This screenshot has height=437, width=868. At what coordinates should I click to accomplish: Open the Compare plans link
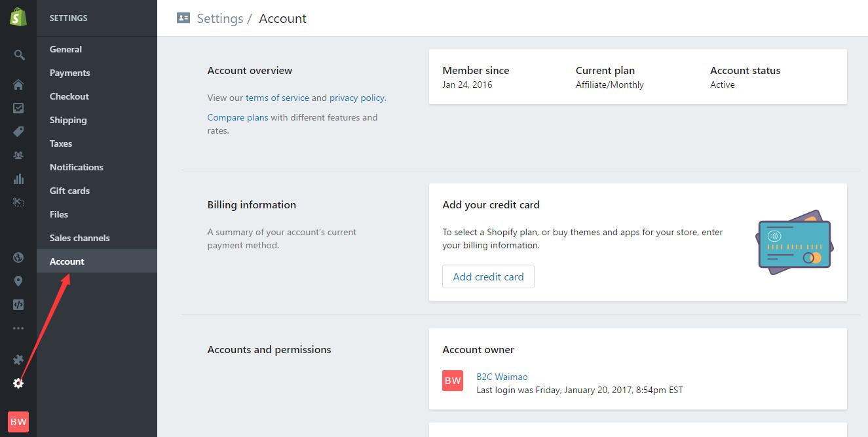tap(238, 117)
